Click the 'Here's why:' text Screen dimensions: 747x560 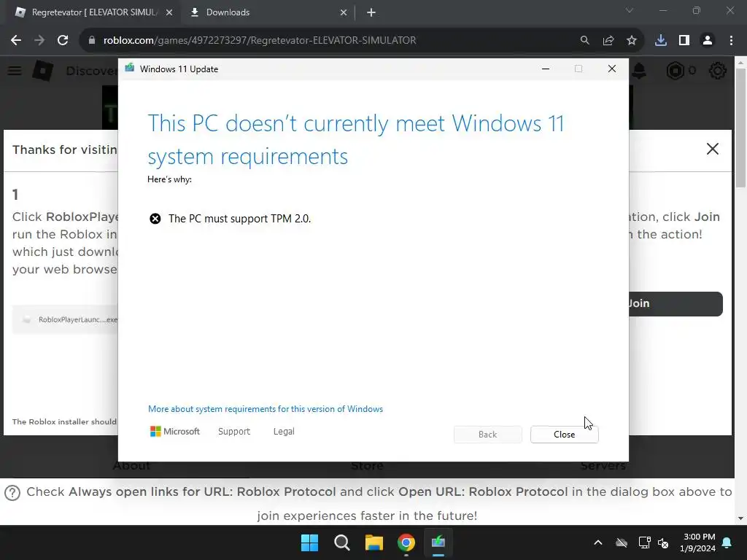pyautogui.click(x=169, y=179)
